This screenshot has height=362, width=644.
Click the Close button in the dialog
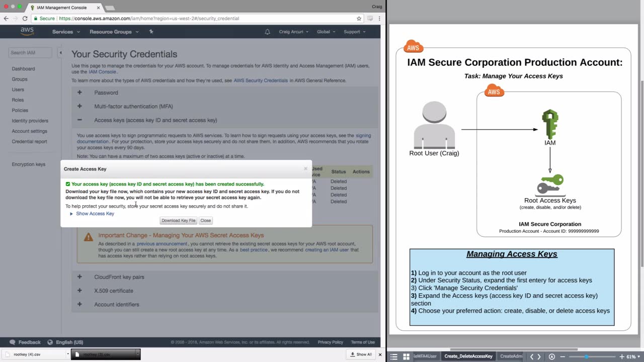coord(206,220)
